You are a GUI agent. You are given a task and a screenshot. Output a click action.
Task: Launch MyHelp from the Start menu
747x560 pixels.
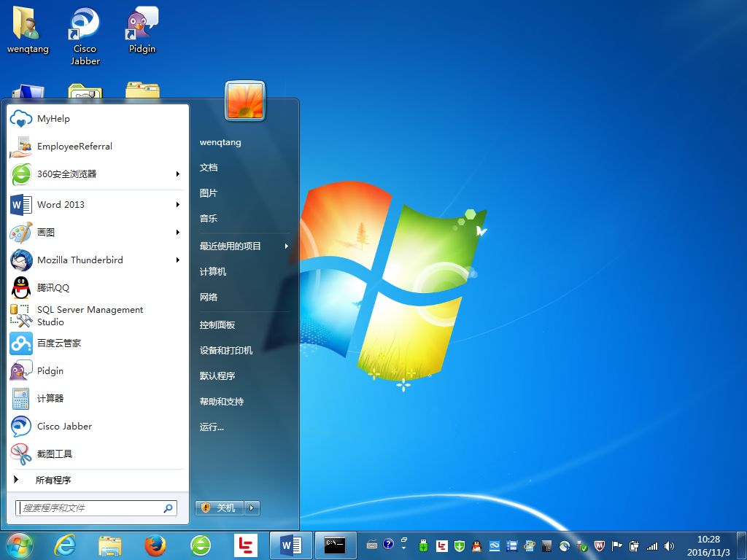click(x=97, y=119)
